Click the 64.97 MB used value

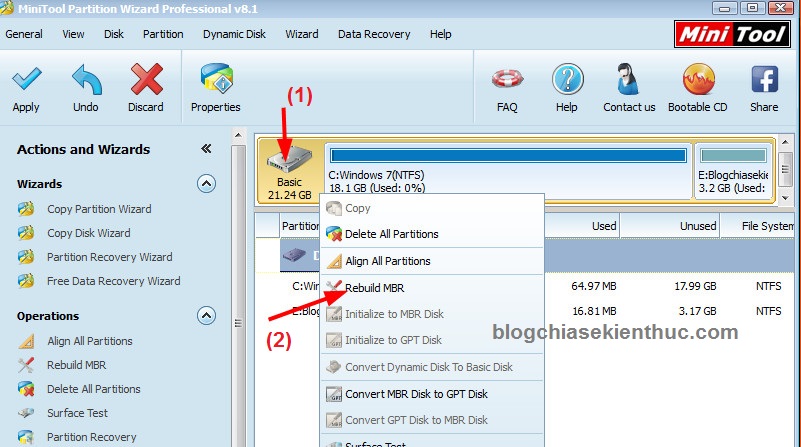point(594,286)
